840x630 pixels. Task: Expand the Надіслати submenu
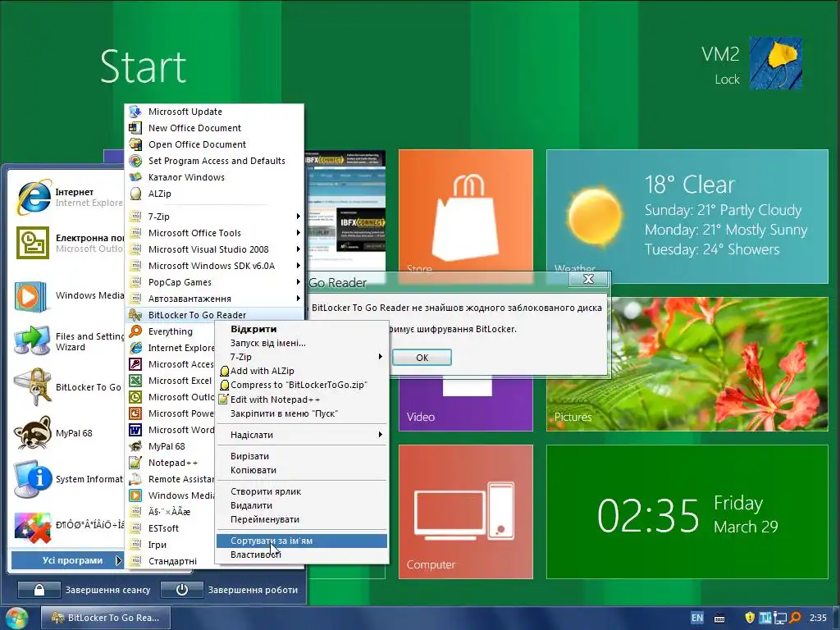[302, 435]
